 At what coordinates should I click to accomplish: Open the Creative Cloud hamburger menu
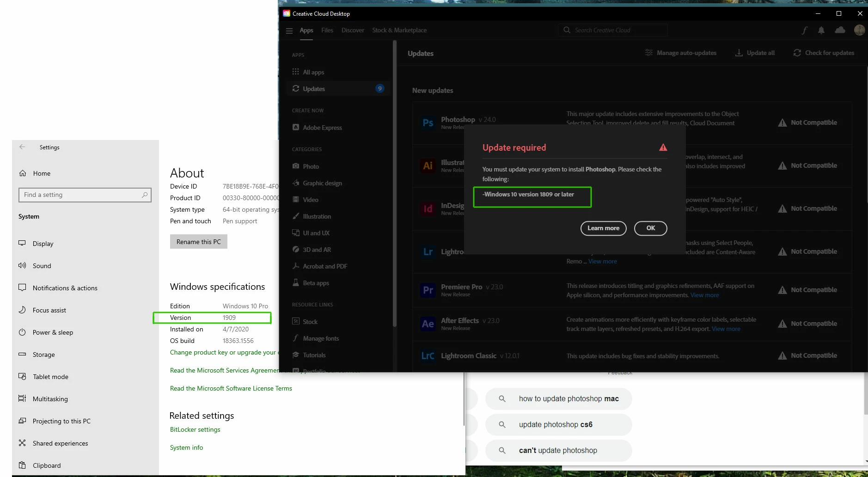289,31
